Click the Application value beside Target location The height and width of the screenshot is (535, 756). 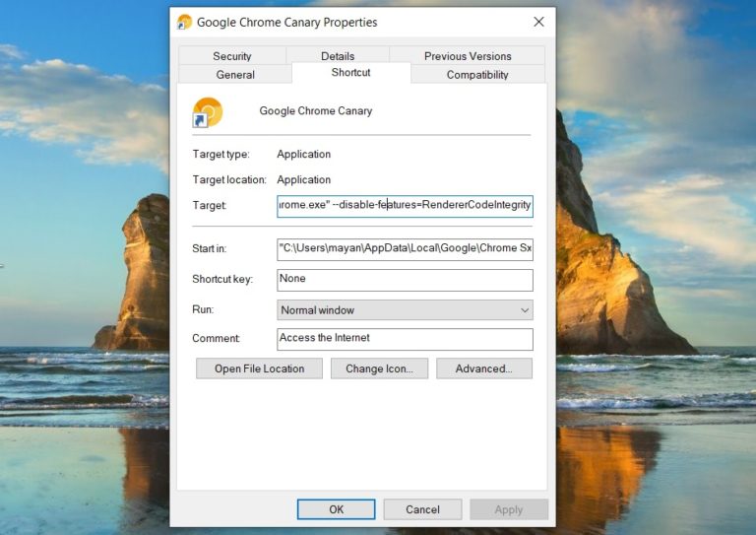pos(304,180)
